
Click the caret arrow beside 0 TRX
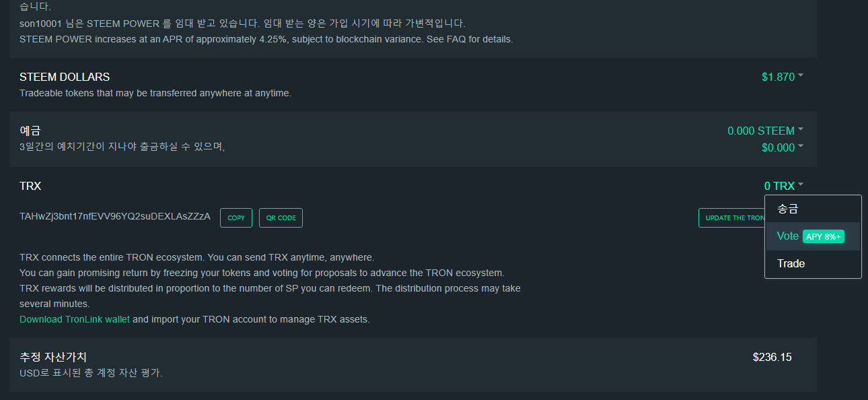(801, 185)
